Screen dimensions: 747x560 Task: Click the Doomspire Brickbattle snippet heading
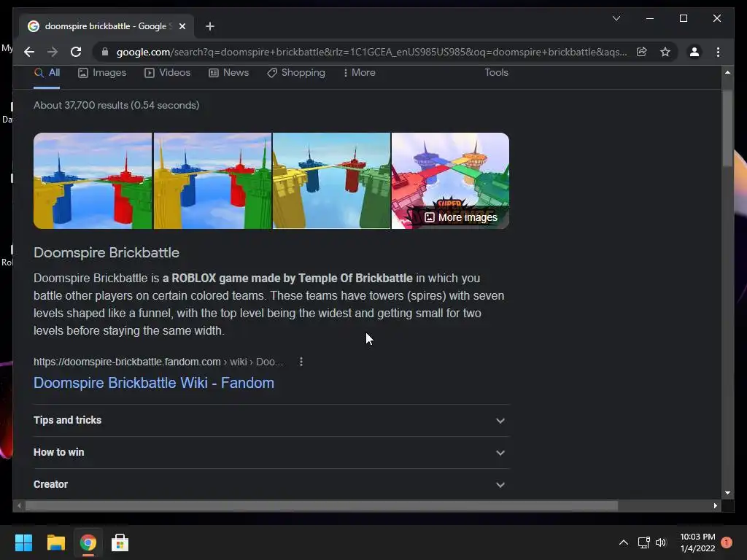[x=107, y=252]
